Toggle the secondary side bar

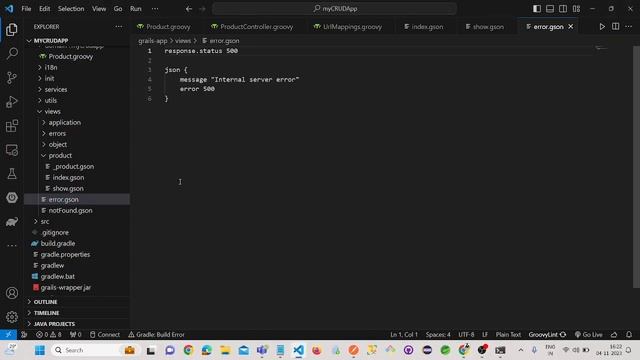563,9
